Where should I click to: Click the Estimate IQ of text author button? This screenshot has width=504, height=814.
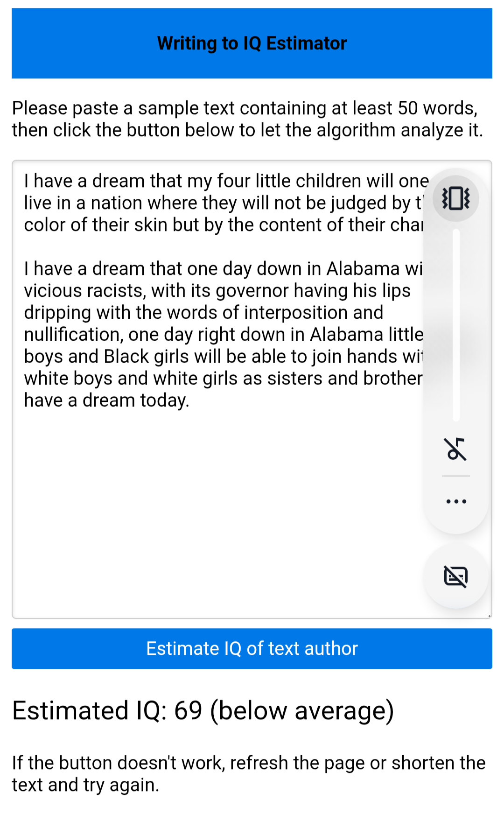(252, 648)
